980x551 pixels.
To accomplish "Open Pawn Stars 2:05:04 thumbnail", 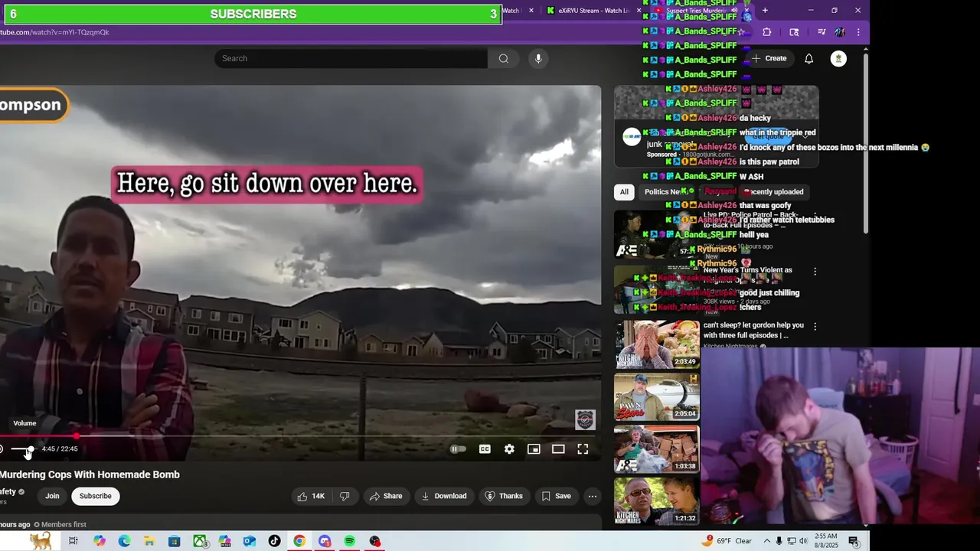I will 657,397.
